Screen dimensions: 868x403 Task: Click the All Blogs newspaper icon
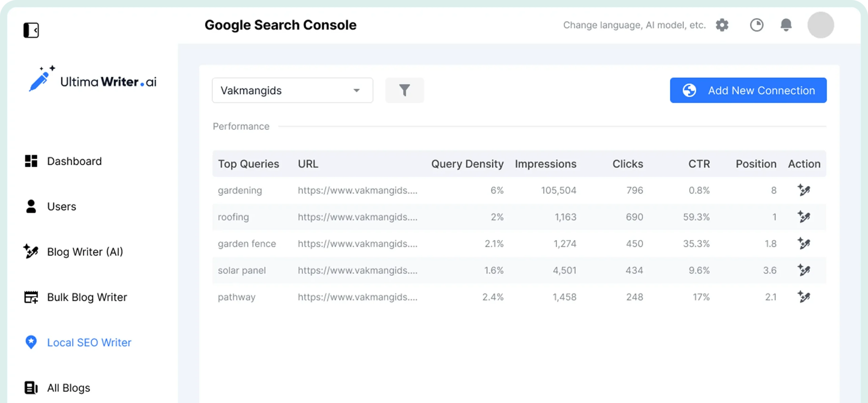coord(31,388)
